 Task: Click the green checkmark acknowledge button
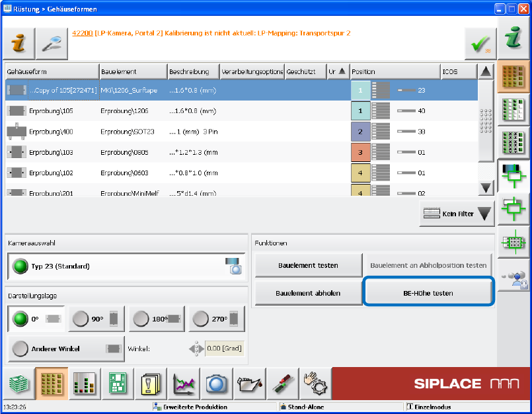478,44
